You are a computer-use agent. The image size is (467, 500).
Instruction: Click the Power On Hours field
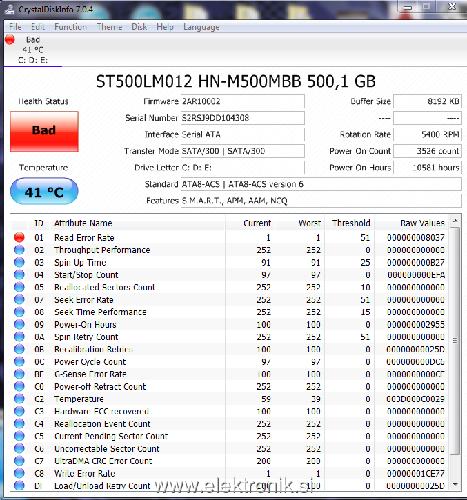tap(427, 167)
